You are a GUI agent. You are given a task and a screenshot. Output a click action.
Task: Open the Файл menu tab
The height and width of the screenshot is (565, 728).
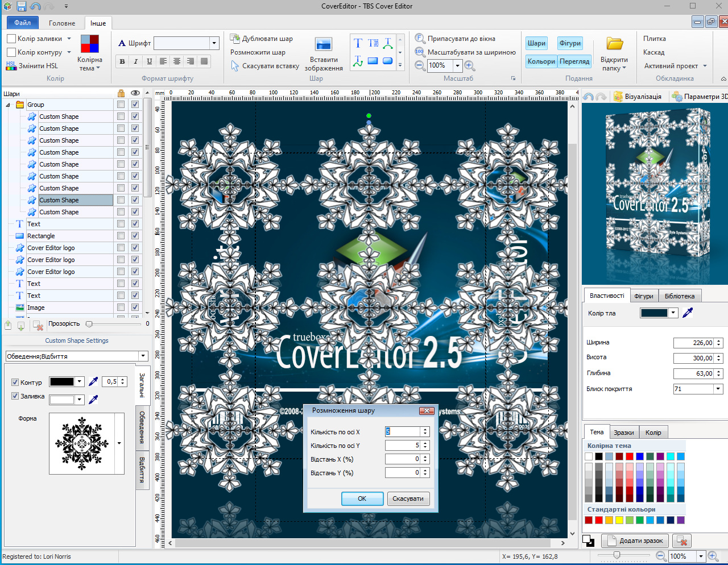click(23, 23)
